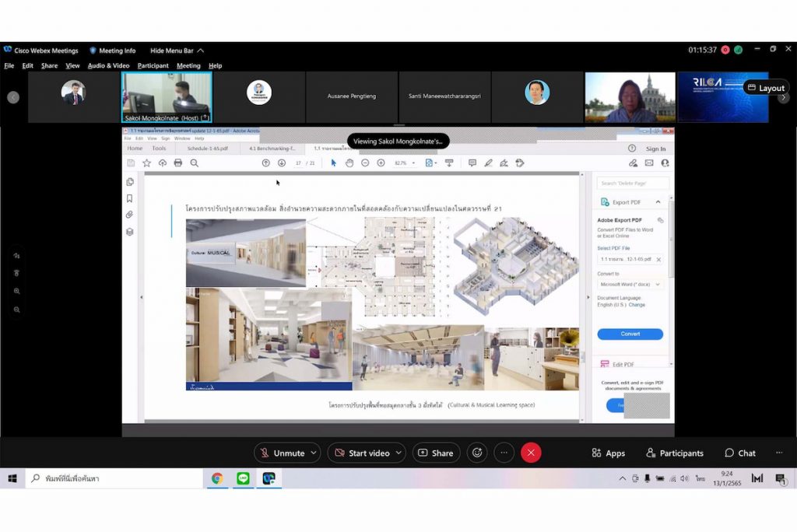Click Hide Menu Bar
Screen dimensions: 797x532
[x=177, y=51]
